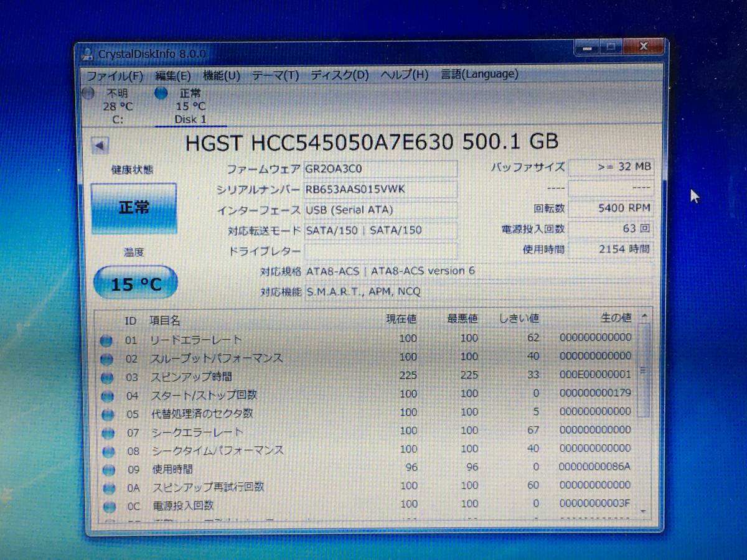Screen dimensions: 747x560
Task: Click raw value 000E00000001
Action: [595, 375]
